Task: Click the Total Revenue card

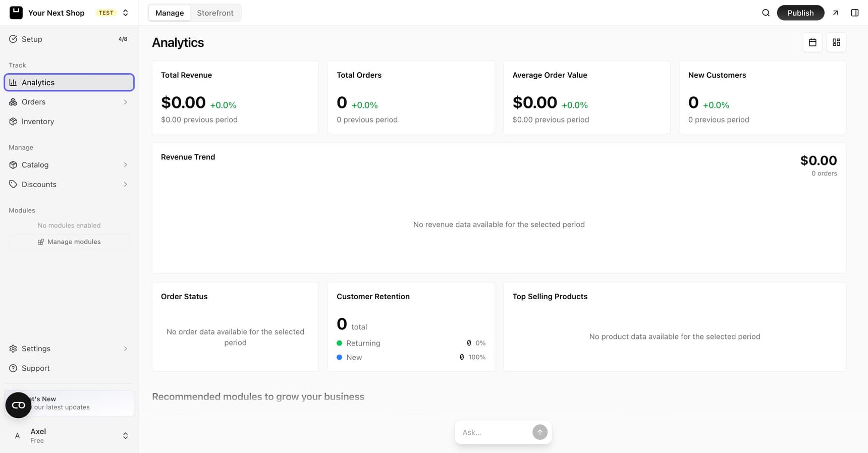Action: [x=235, y=97]
